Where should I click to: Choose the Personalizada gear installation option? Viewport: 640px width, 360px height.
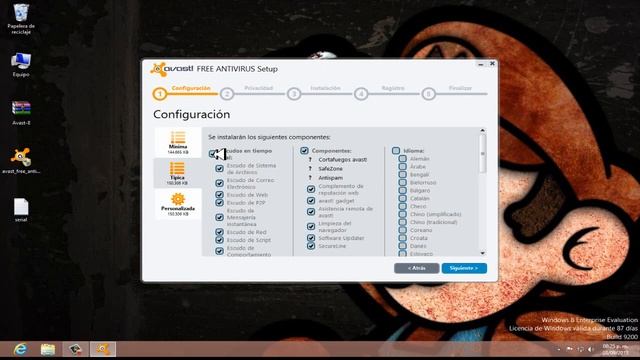click(x=178, y=204)
